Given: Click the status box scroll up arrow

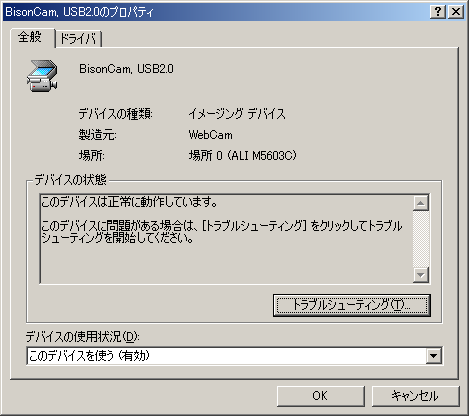Looking at the screenshot, I should pyautogui.click(x=420, y=203).
